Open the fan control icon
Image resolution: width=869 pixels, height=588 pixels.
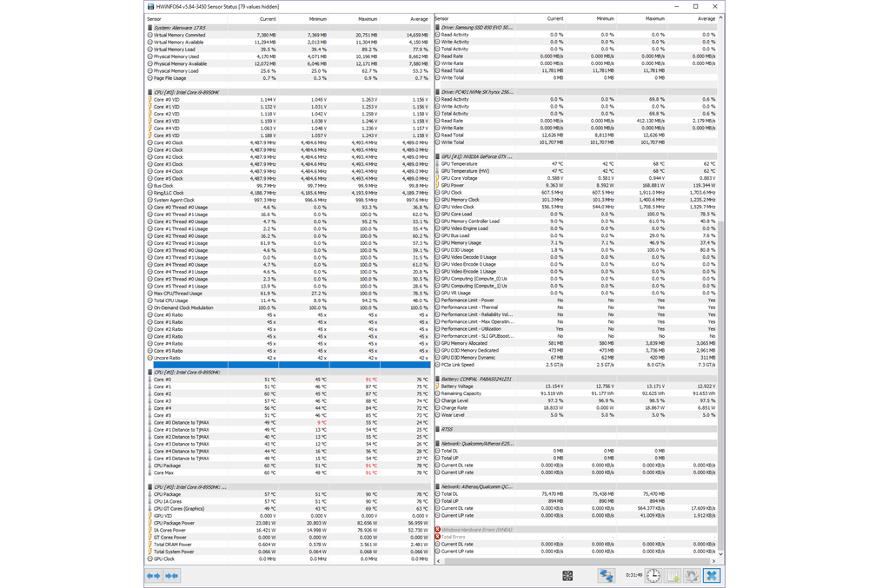[567, 576]
